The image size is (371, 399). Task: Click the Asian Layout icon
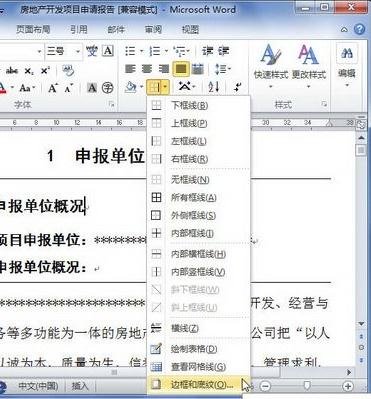pos(184,87)
